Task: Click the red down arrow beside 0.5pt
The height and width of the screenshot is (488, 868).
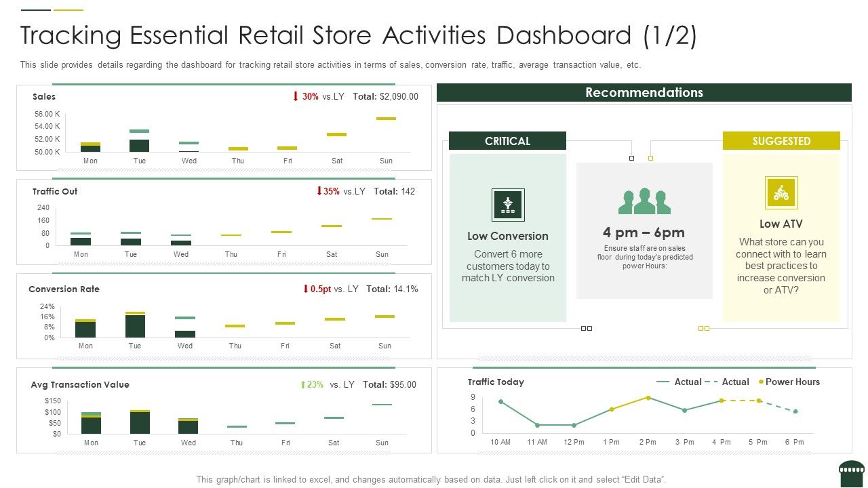Action: point(306,289)
